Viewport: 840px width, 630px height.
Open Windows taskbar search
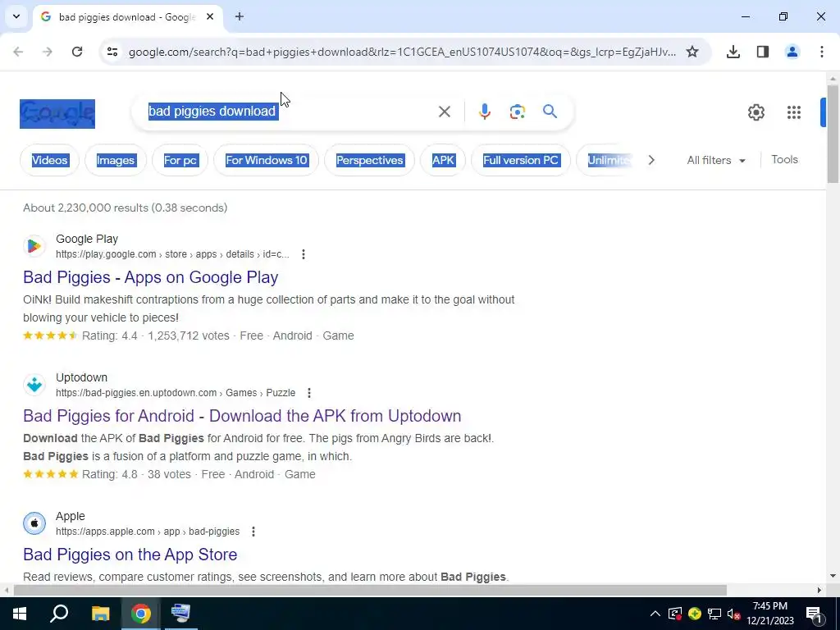(x=59, y=614)
